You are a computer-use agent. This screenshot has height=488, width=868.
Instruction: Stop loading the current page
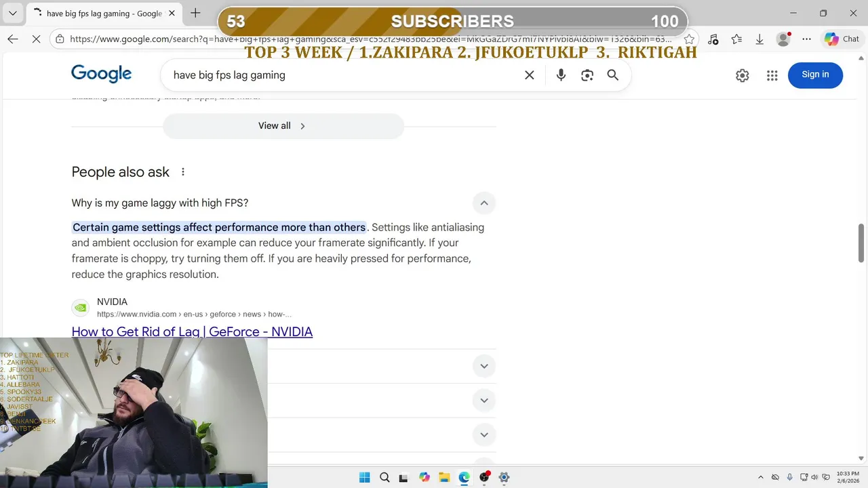(x=37, y=39)
